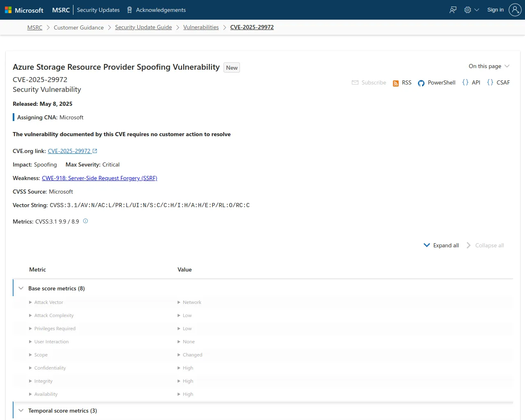Image resolution: width=525 pixels, height=420 pixels.
Task: Click the CVSS Source Microsoft text
Action: tap(43, 192)
